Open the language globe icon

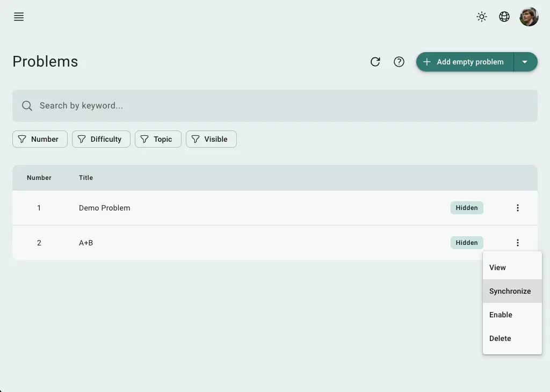(x=504, y=17)
